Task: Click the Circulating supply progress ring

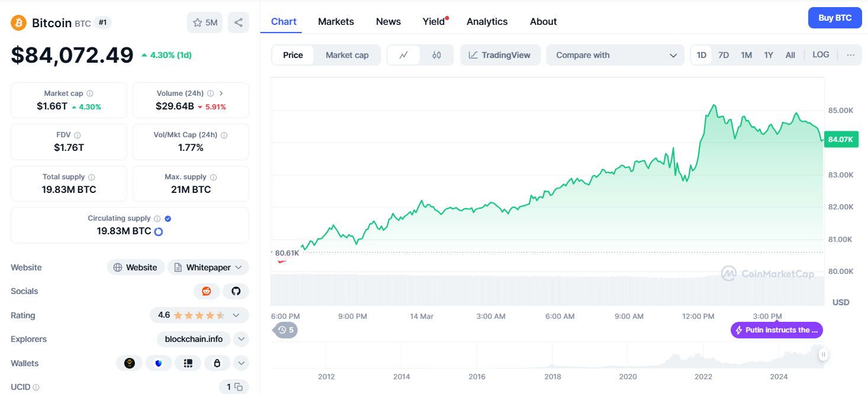Action: [159, 231]
